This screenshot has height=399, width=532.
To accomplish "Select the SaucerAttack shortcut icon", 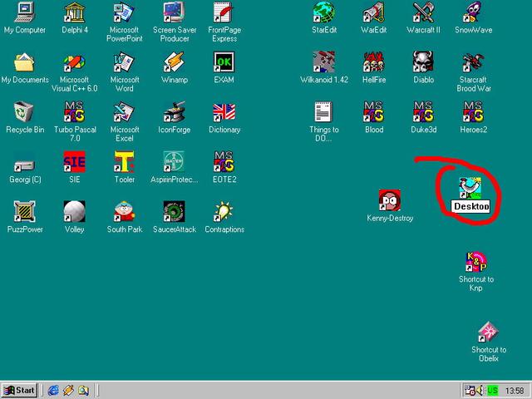I will point(174,211).
